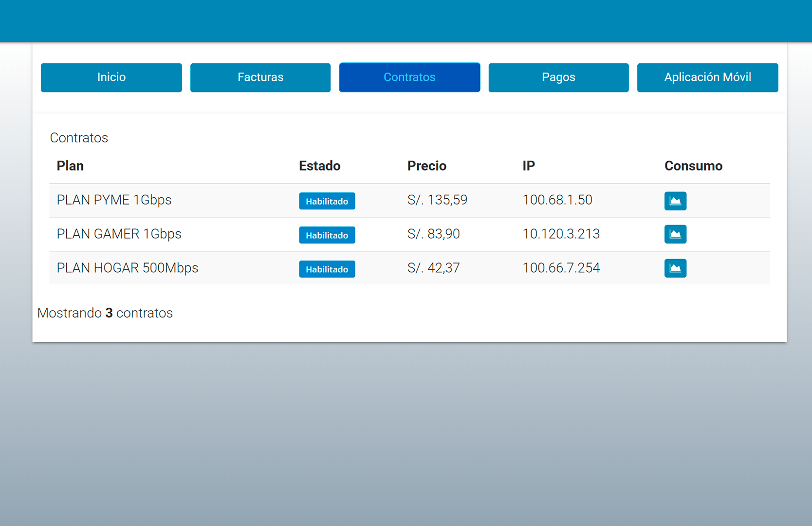View consumption graph for PLAN GAMER 1Gbps
Image resolution: width=812 pixels, height=526 pixels.
[x=675, y=234]
